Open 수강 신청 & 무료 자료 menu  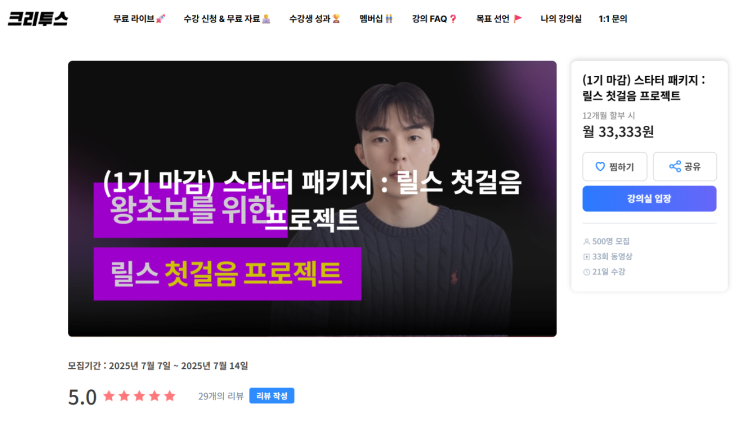tap(227, 18)
